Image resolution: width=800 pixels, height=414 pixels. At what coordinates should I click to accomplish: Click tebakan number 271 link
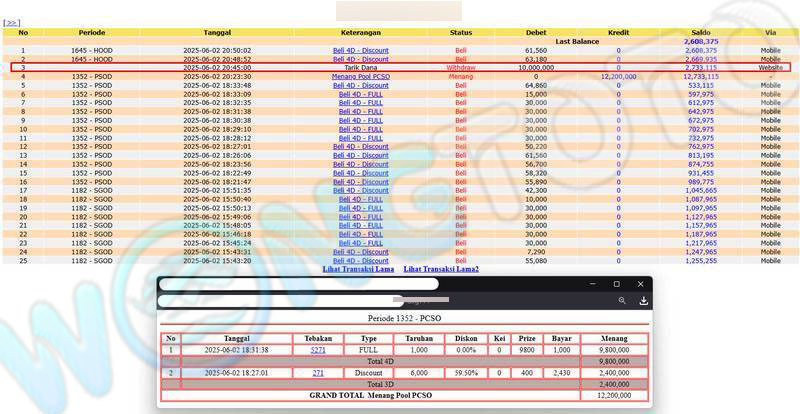(318, 372)
